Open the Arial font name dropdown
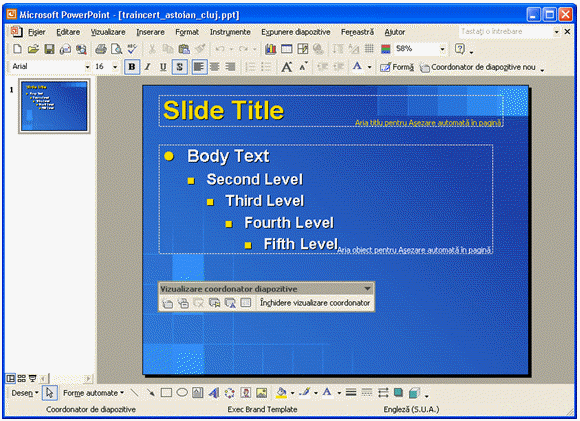The height and width of the screenshot is (421, 580). coord(88,67)
